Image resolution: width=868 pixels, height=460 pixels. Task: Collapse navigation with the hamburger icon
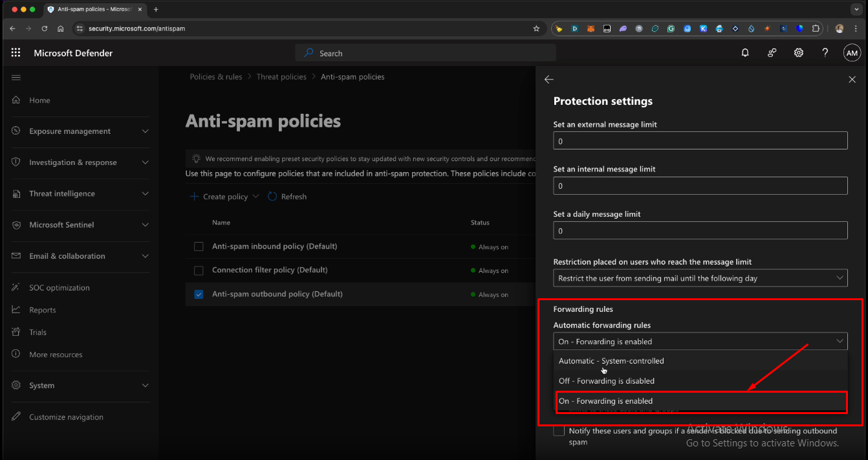tap(16, 78)
